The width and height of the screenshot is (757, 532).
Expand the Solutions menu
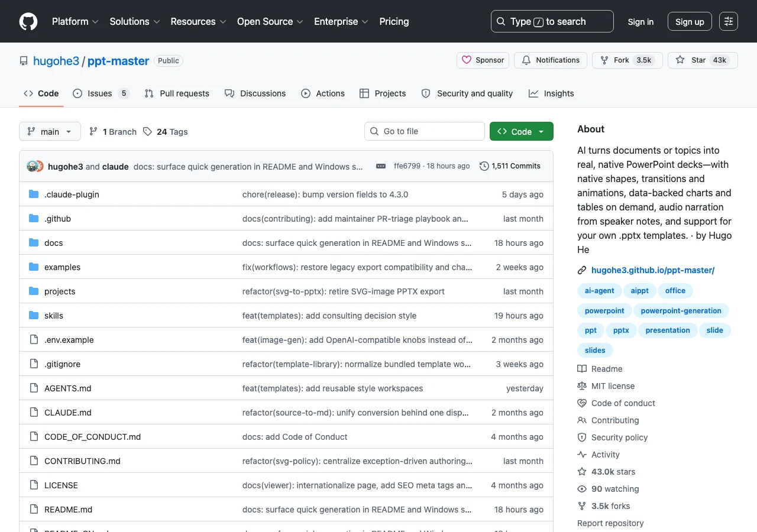click(135, 21)
